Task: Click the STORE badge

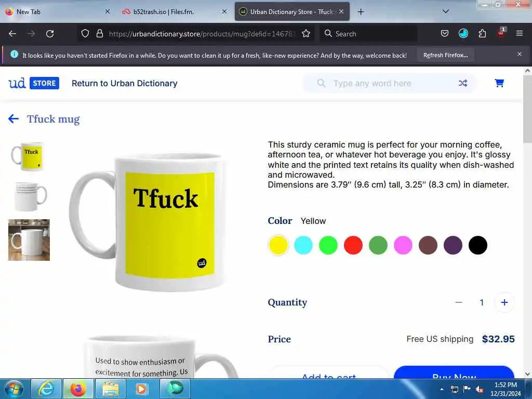Action: point(44,83)
